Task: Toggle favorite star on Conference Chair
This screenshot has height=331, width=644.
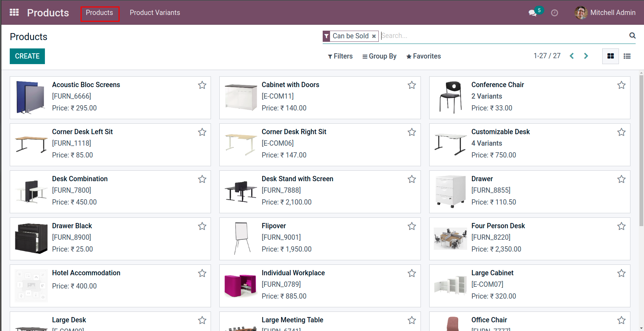Action: point(621,85)
